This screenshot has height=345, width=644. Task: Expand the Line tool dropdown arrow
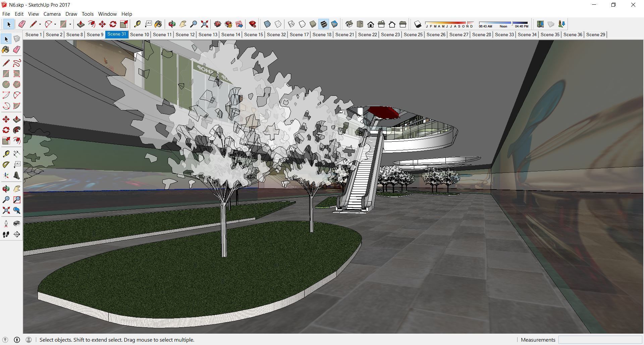40,24
